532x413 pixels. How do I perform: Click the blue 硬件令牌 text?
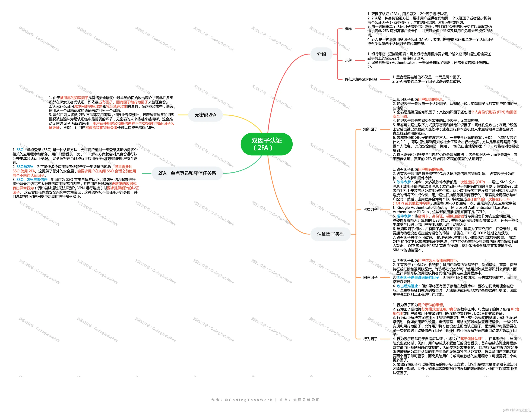(404, 216)
